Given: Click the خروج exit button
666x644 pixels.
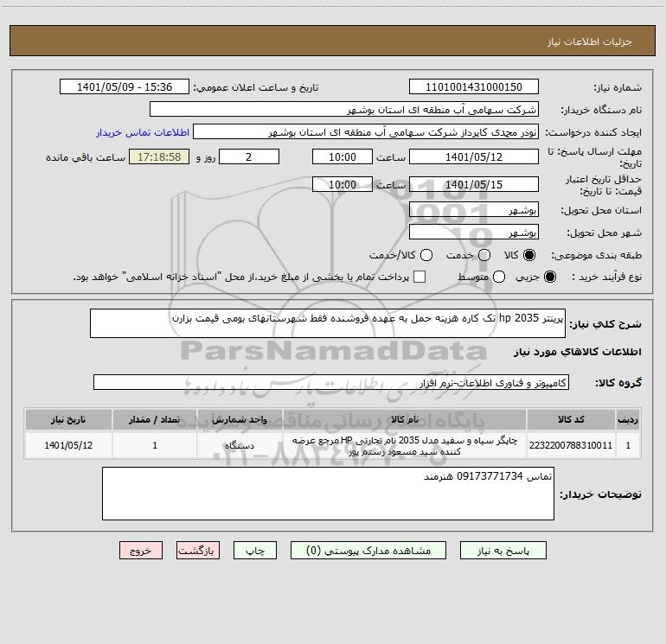Looking at the screenshot, I should click(141, 551).
